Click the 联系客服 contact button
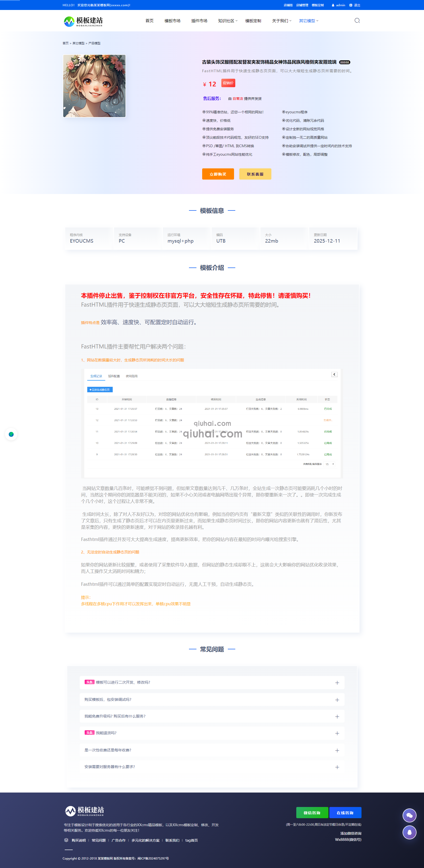Viewport: 424px width, 868px height. (x=255, y=174)
